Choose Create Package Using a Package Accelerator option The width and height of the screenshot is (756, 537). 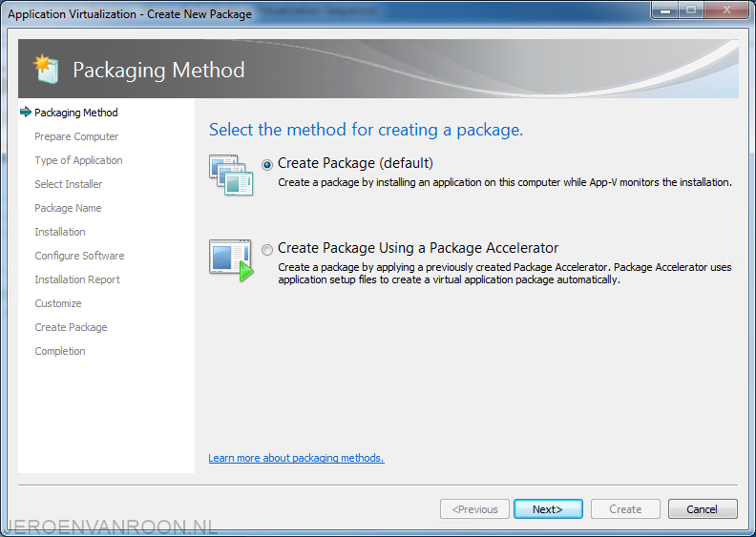coord(267,250)
